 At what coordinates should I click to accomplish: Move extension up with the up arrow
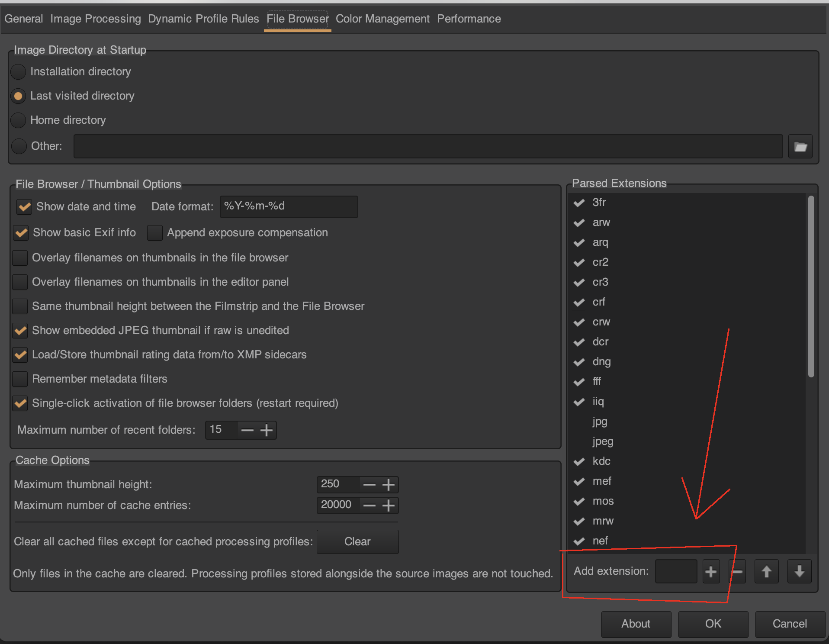click(x=766, y=572)
